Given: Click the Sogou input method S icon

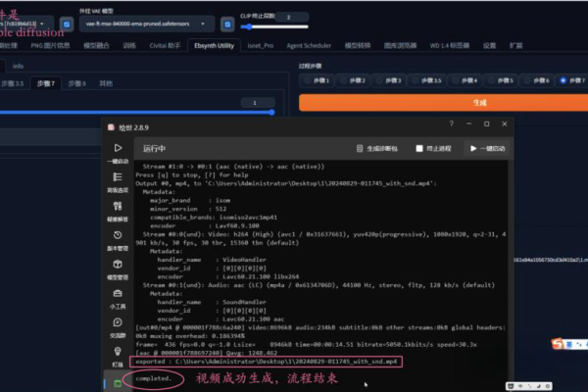Looking at the screenshot, I should 558,344.
